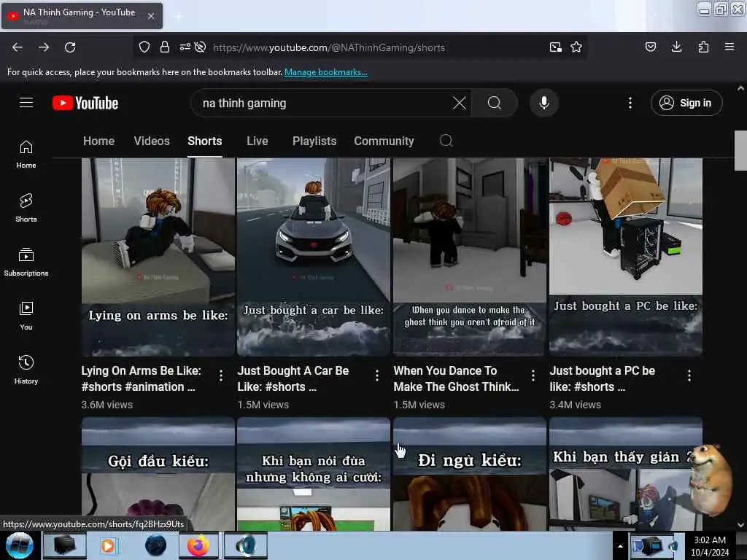This screenshot has height=560, width=747.
Task: Open YouTube settings three-dot menu
Action: coord(630,103)
